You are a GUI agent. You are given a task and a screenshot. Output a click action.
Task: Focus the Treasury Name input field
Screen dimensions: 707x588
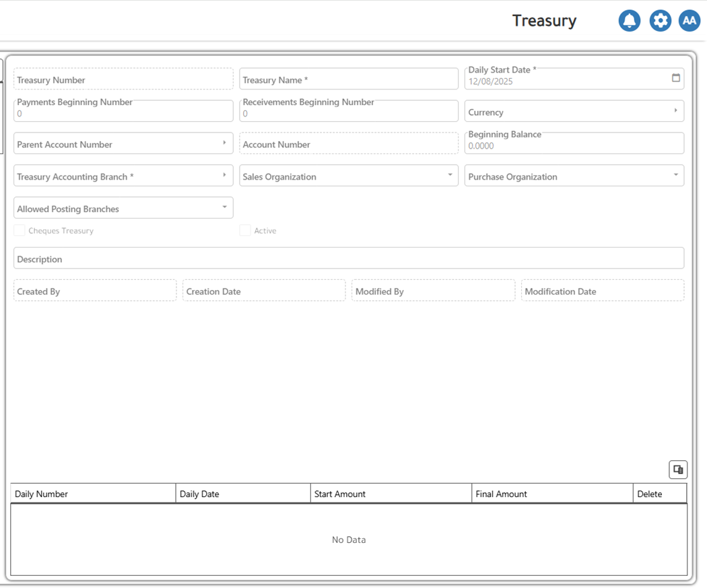point(348,79)
